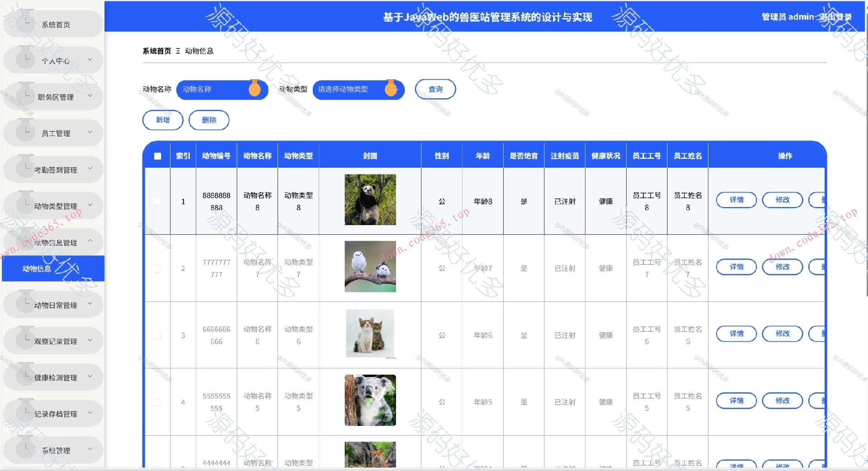This screenshot has height=471, width=868.
Task: Click the orange icon in the 动物类型 field
Action: (x=391, y=89)
